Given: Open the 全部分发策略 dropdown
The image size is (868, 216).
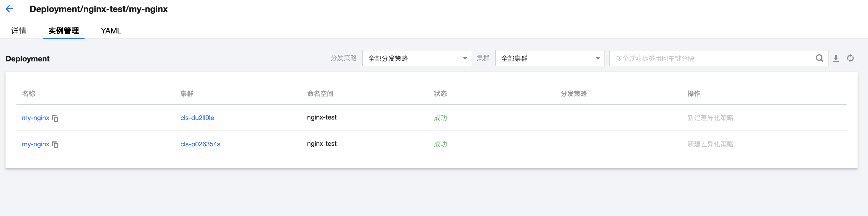Looking at the screenshot, I should coord(417,58).
